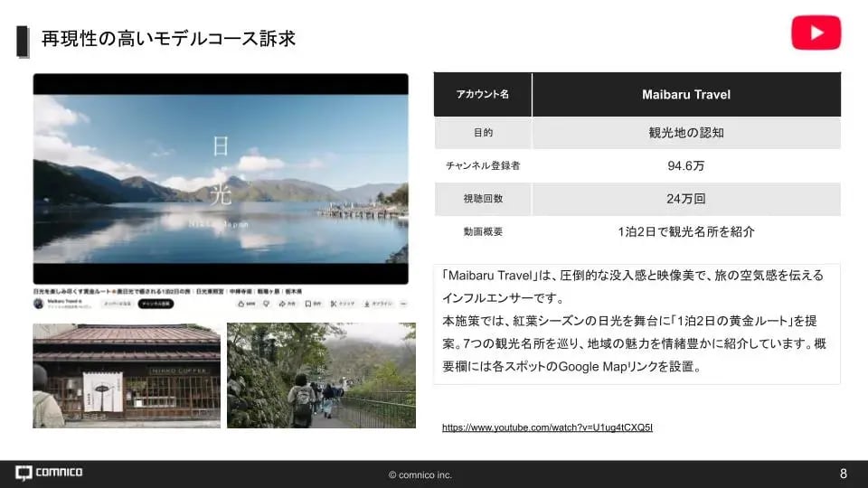
Task: Click the Maibaru Travel channel avatar
Action: [x=39, y=304]
